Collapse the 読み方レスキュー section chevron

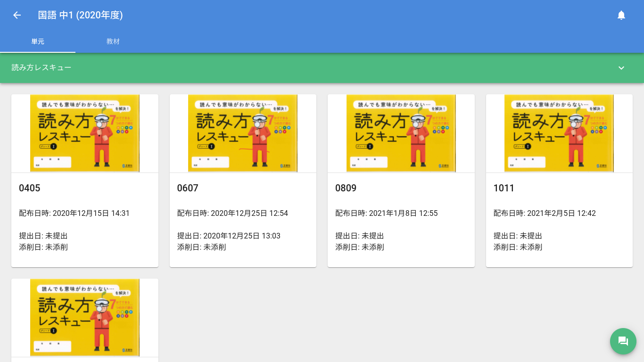[x=621, y=68]
